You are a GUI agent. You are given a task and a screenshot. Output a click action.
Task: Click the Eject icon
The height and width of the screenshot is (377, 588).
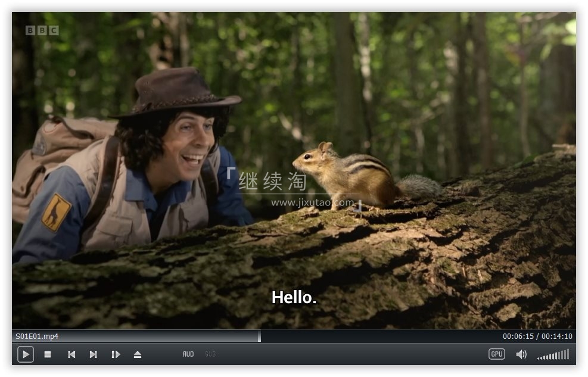click(x=138, y=354)
